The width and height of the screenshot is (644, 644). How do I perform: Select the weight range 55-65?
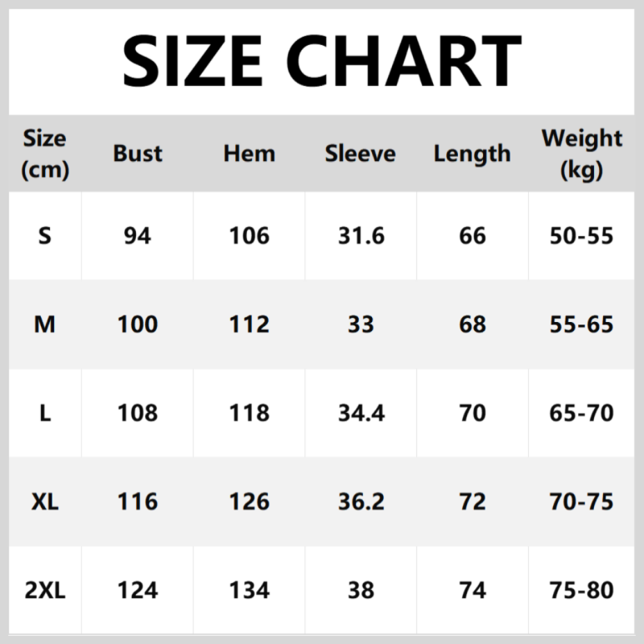583,324
